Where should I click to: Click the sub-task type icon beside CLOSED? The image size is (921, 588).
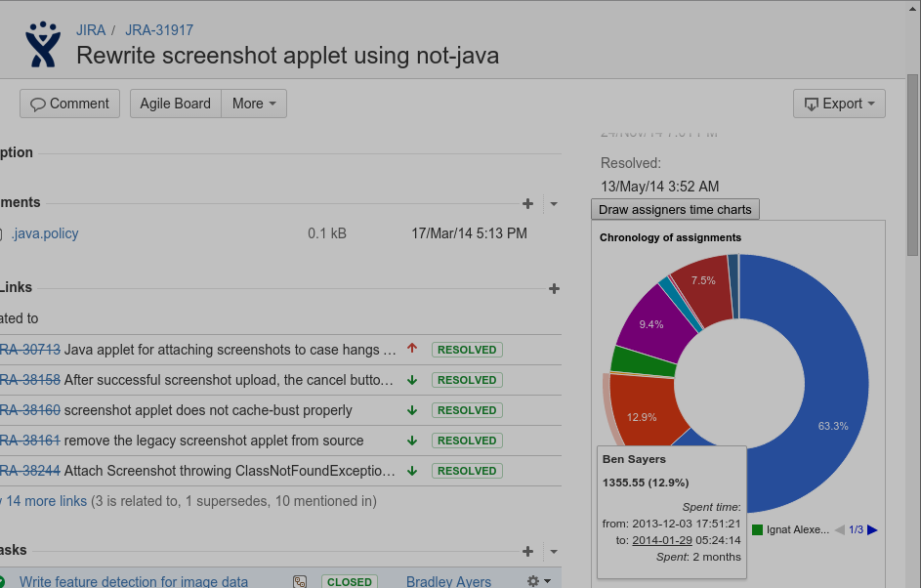[x=300, y=581]
